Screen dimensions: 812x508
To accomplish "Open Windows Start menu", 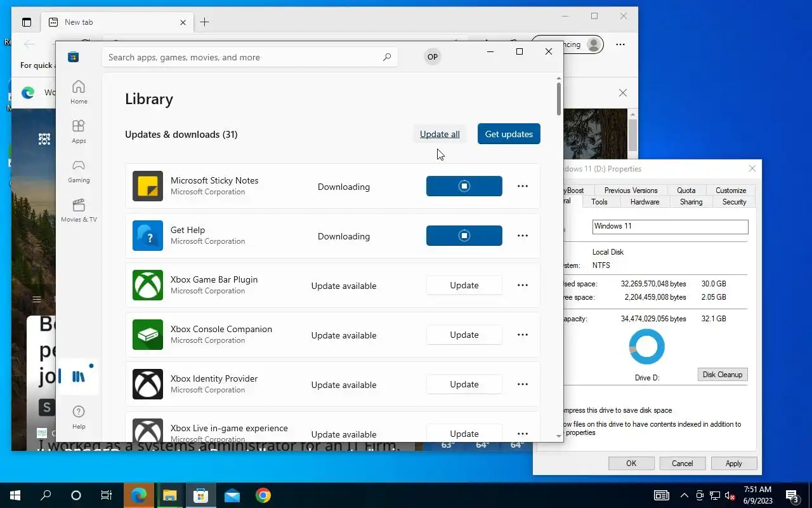I will 15,495.
